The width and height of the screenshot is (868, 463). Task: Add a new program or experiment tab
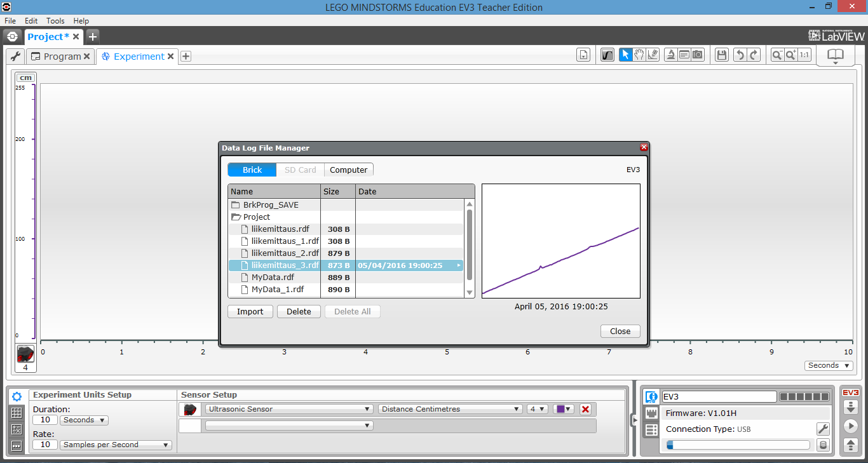coord(186,57)
